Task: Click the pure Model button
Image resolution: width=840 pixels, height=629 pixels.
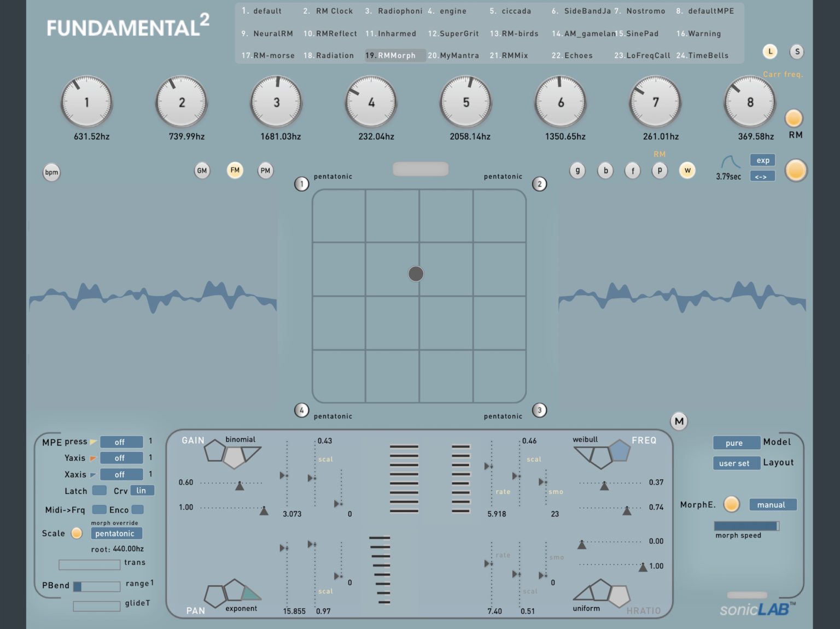Action: click(x=736, y=443)
